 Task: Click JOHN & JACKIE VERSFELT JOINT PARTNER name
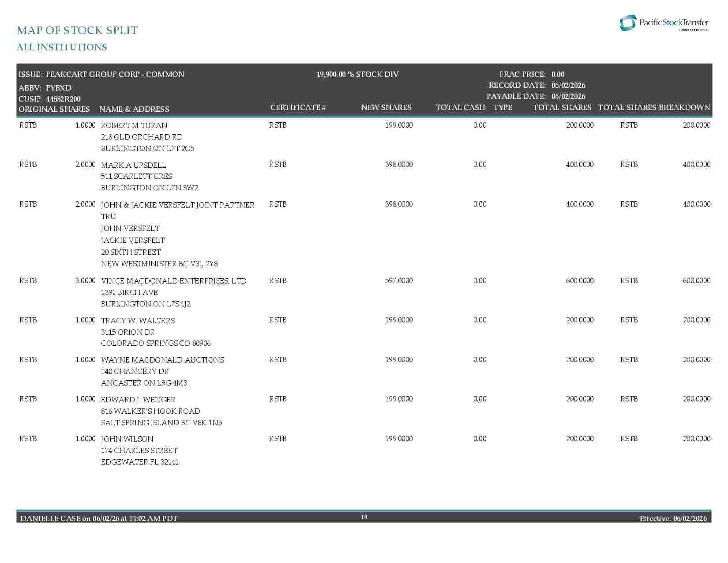(178, 205)
